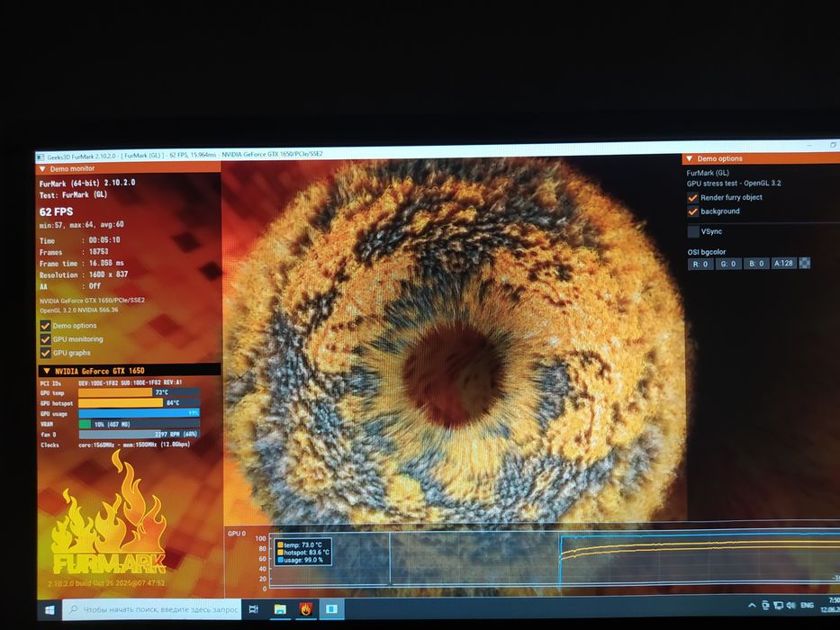Click the AA Off value
This screenshot has height=630, width=840.
pos(95,286)
